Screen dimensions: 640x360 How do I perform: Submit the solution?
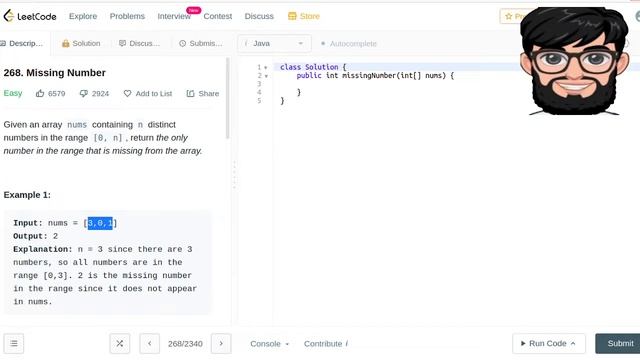[619, 344]
